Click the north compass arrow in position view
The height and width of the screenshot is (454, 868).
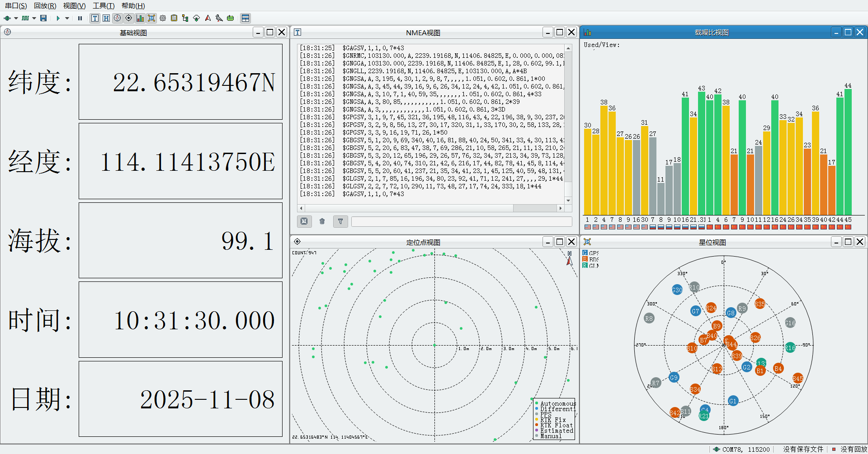point(569,258)
